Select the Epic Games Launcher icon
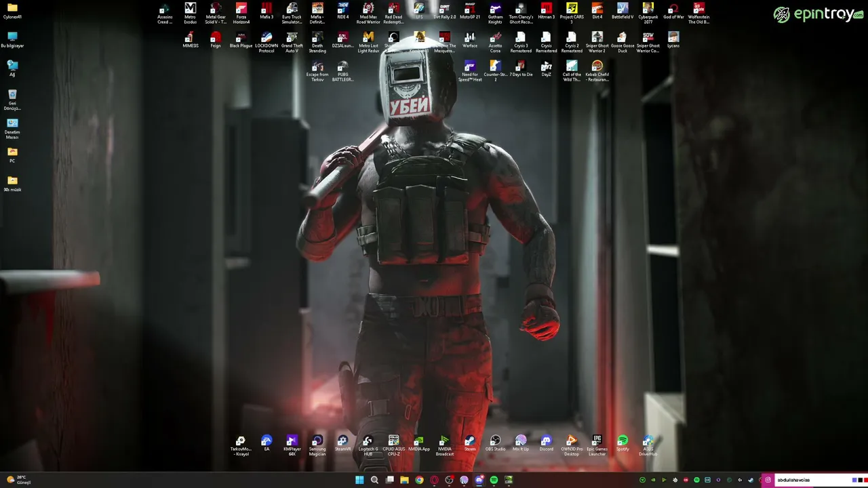 coord(597,445)
